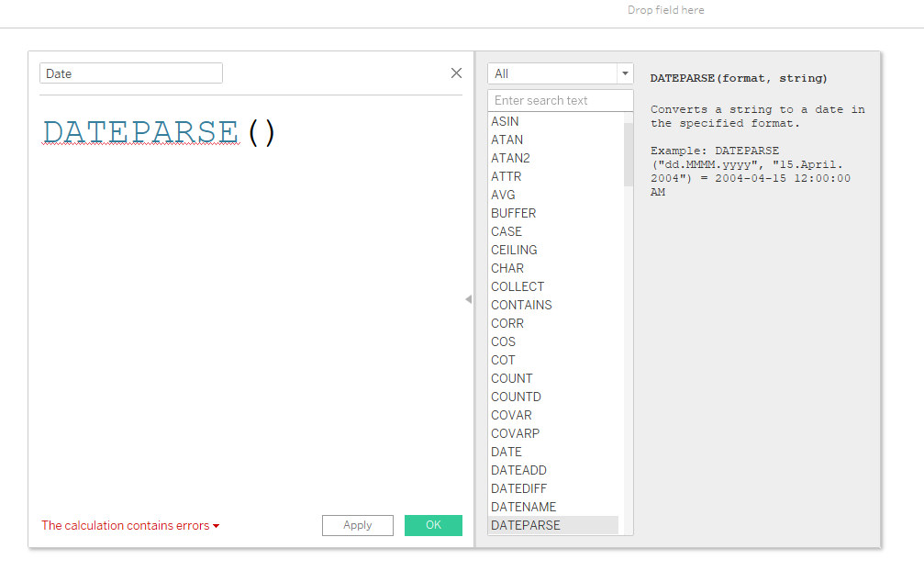Collapse the function list panel arrow
924x582 pixels.
pyautogui.click(x=468, y=299)
